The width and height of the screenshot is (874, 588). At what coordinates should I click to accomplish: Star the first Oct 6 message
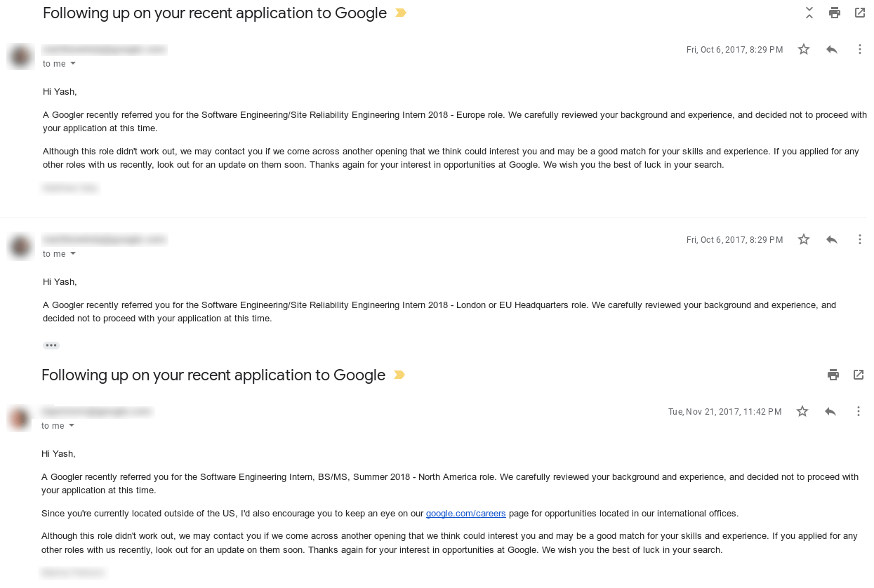click(x=804, y=49)
